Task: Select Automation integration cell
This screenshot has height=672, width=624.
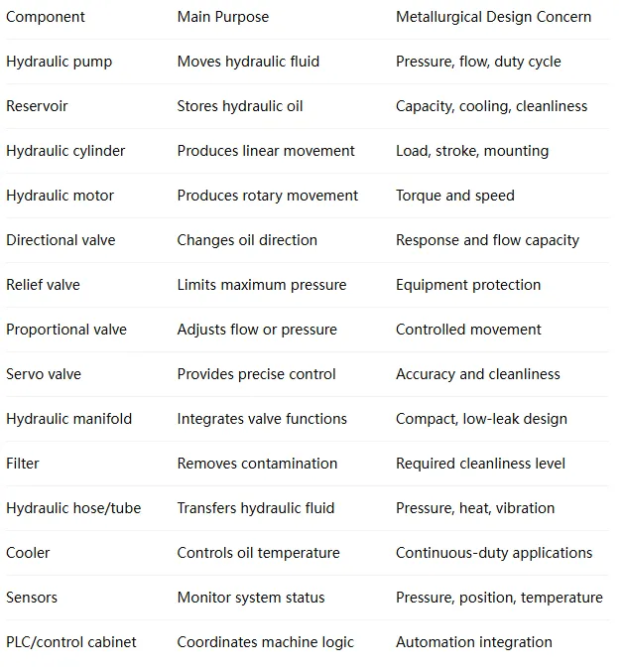Action: [x=473, y=642]
